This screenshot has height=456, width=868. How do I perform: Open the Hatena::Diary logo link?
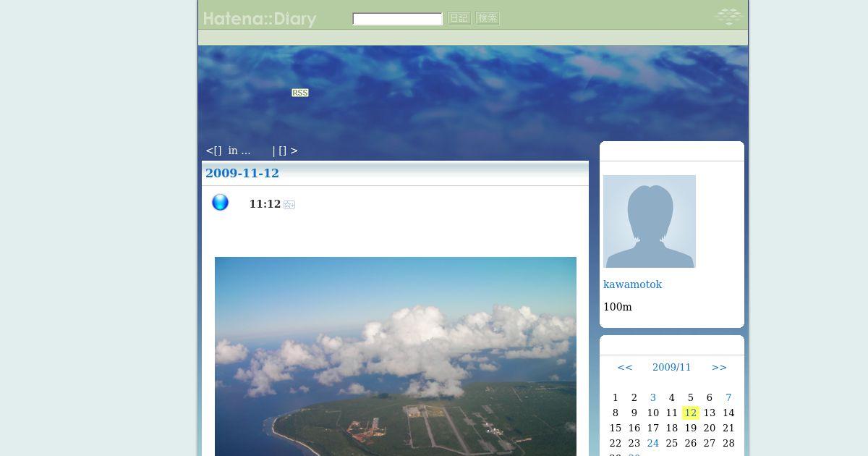(x=260, y=19)
